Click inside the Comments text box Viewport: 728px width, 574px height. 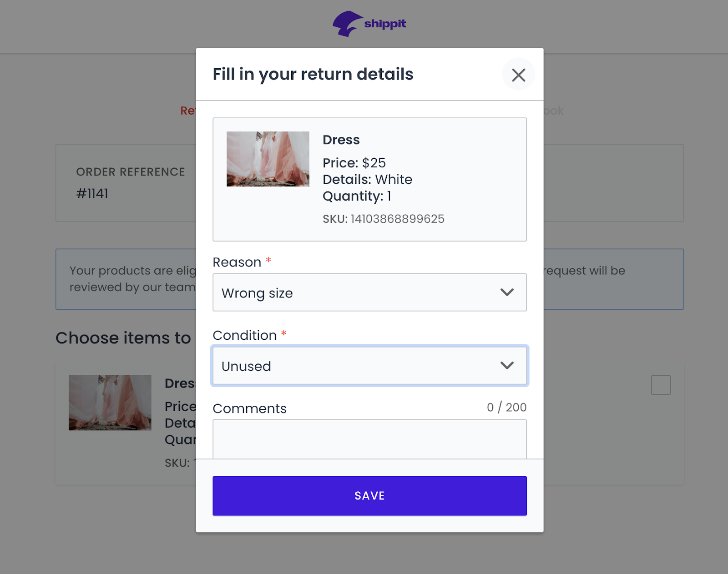(369, 439)
